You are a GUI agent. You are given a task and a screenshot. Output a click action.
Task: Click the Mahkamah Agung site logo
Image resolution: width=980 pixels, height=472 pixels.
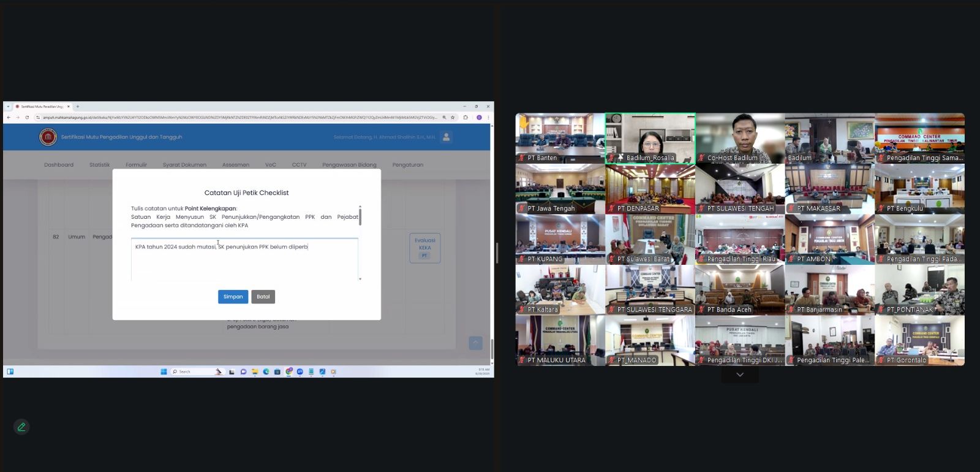pos(48,137)
